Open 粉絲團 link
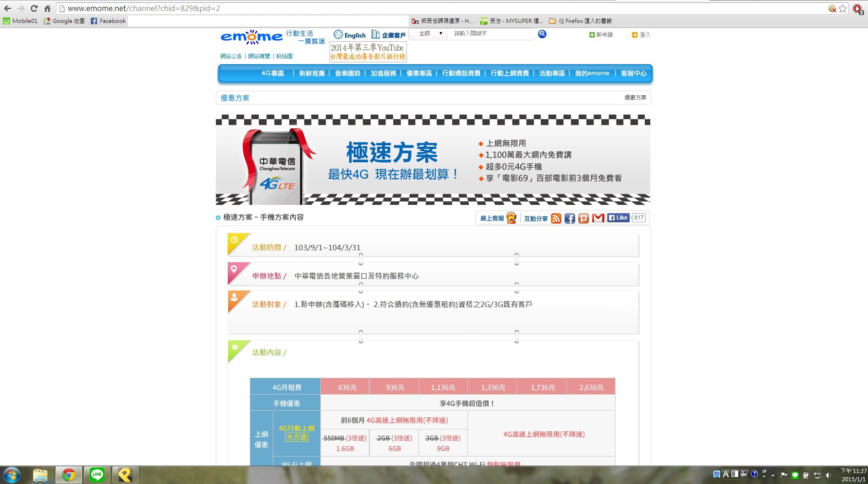The height and width of the screenshot is (484, 868). click(284, 56)
